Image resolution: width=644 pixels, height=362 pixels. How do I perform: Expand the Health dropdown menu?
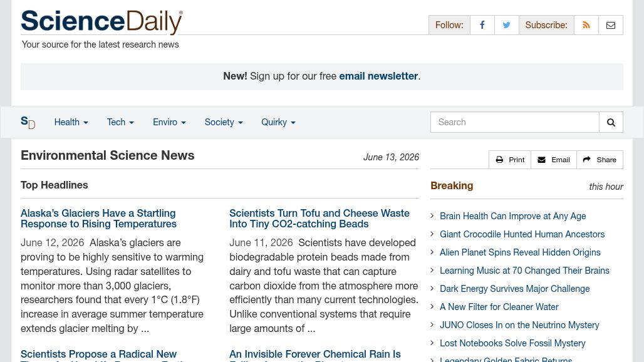click(71, 122)
